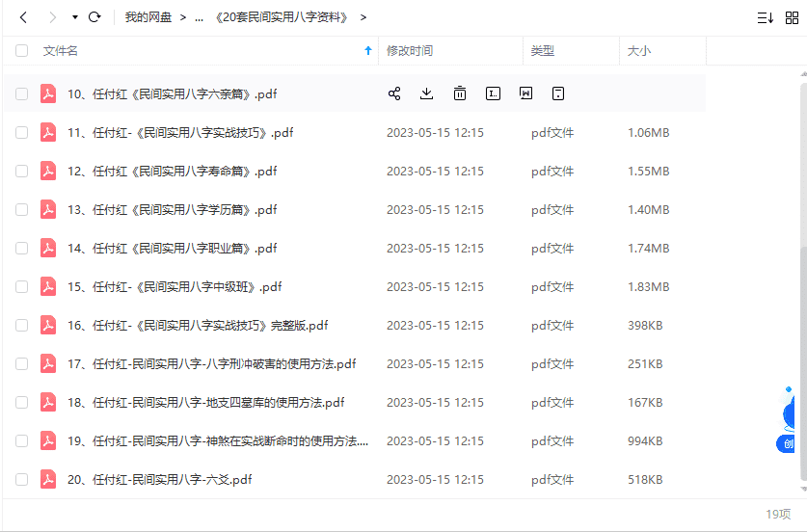This screenshot has height=532, width=807.
Task: Sort by 修改时间 column header
Action: click(410, 51)
